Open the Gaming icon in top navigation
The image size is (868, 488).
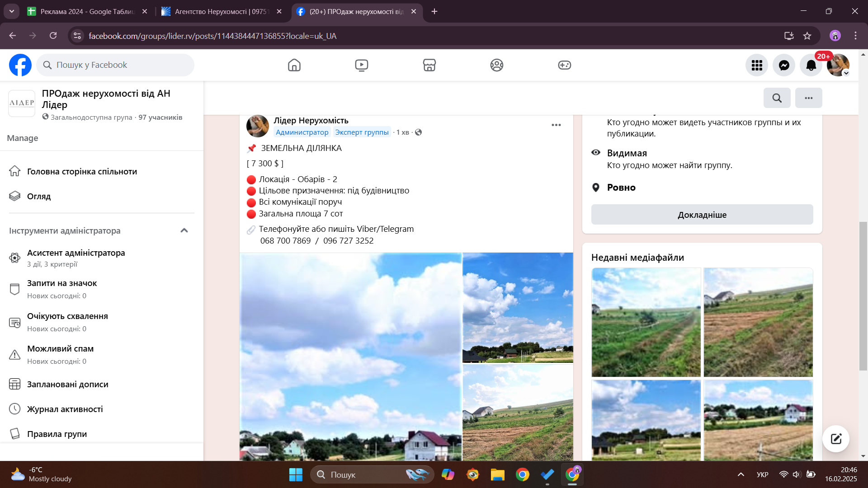564,65
